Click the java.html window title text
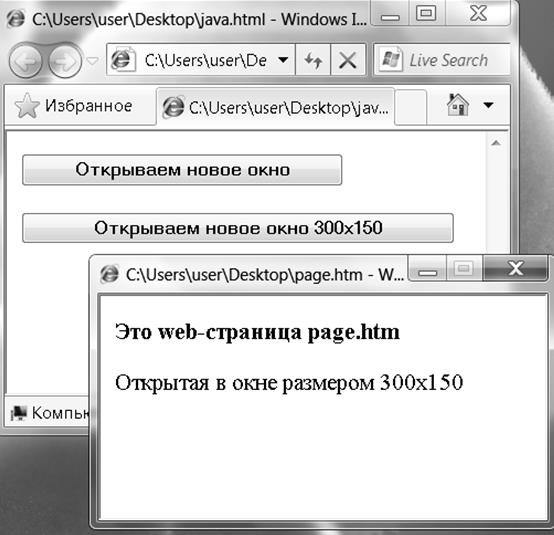This screenshot has height=535, width=554. [x=200, y=19]
